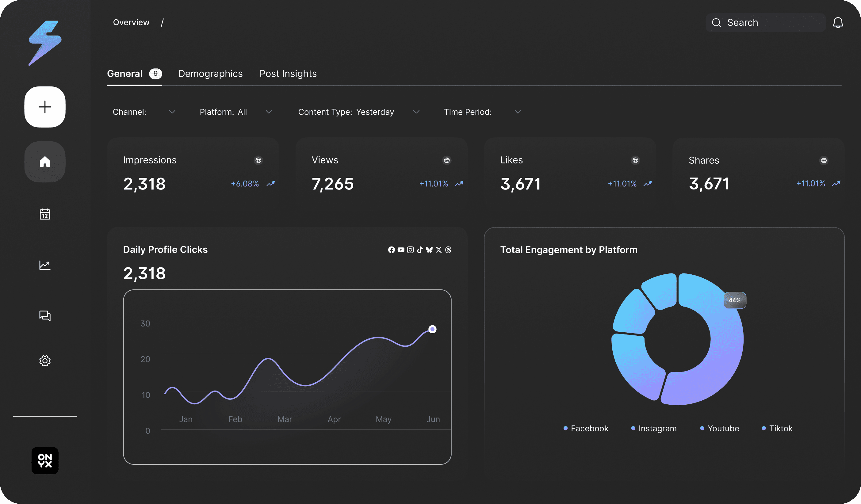Viewport: 861px width, 504px height.
Task: Click the Facebook icon in Daily Profile Clicks
Action: coord(391,250)
